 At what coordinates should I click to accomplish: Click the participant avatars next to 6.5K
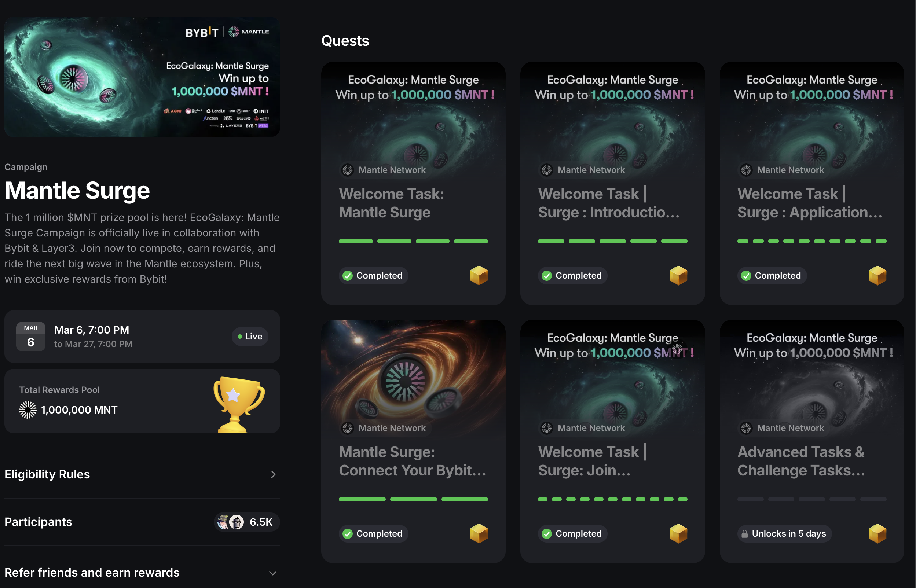230,522
